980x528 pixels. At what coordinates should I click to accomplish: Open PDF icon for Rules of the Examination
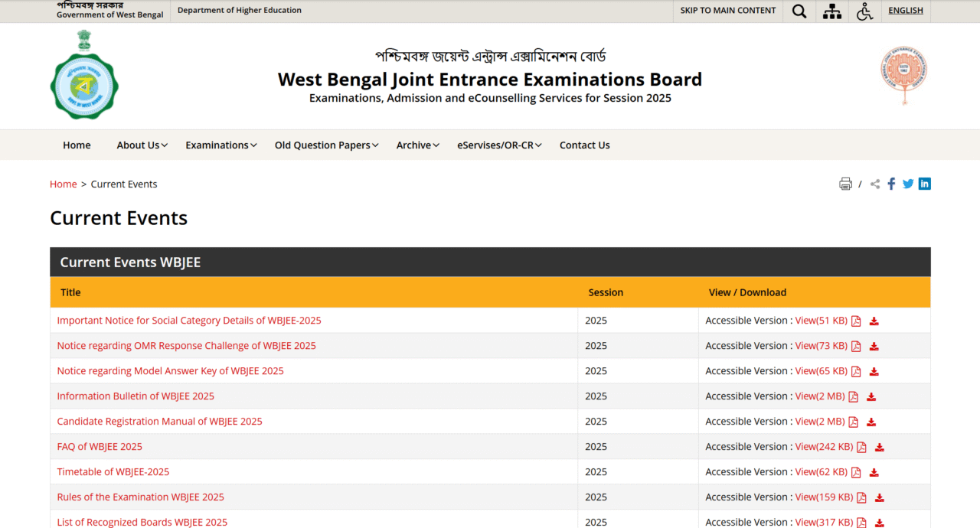[x=861, y=498]
